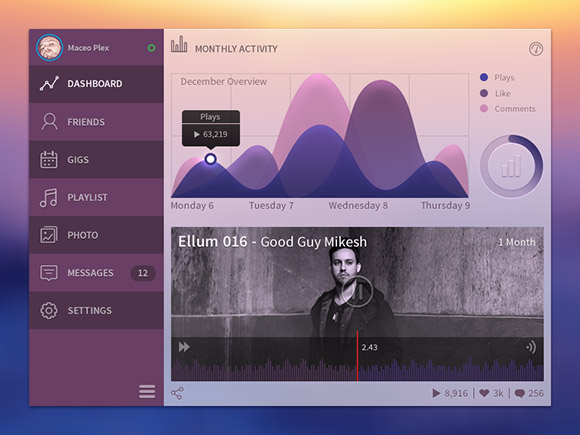Click the chart data point marker

click(210, 159)
